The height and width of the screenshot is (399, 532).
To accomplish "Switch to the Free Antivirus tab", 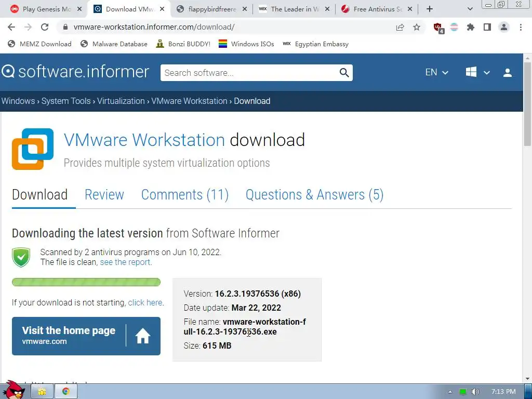I will (377, 9).
